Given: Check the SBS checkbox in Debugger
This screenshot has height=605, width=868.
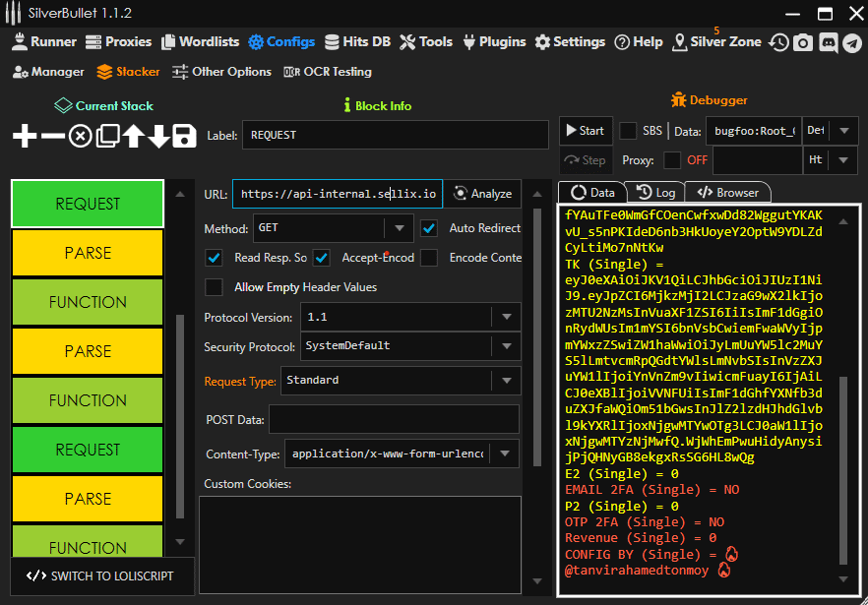Looking at the screenshot, I should pos(628,131).
